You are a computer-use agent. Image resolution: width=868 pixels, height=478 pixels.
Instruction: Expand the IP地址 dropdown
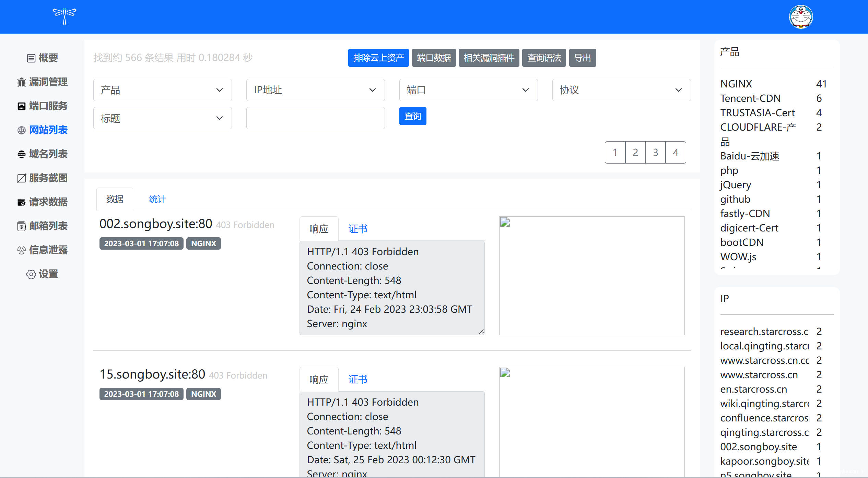(315, 90)
